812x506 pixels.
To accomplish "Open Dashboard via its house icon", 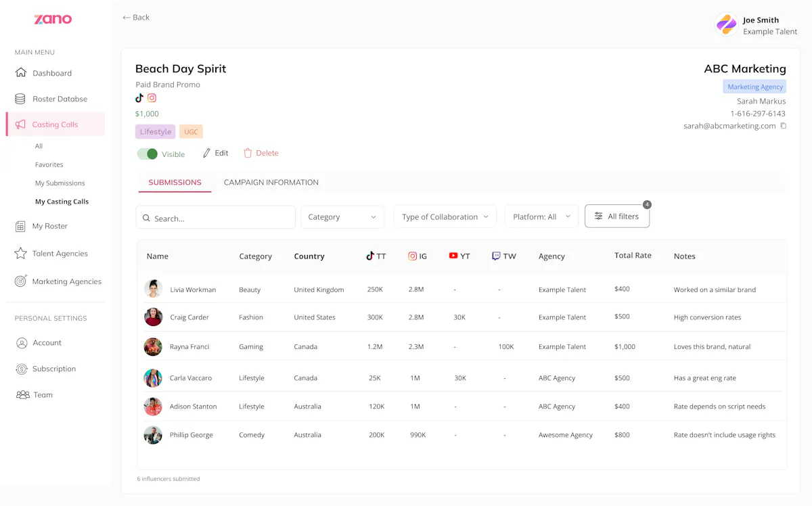I will (x=21, y=73).
